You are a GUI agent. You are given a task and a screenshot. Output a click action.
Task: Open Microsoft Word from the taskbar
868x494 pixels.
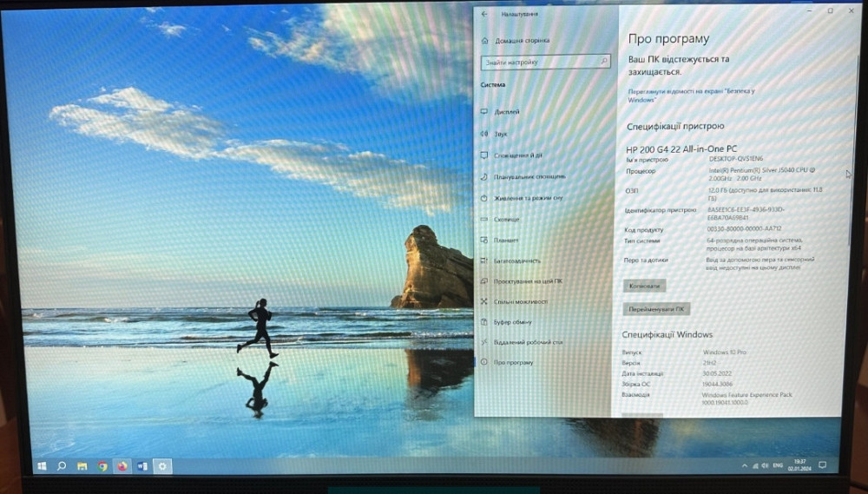pos(142,466)
